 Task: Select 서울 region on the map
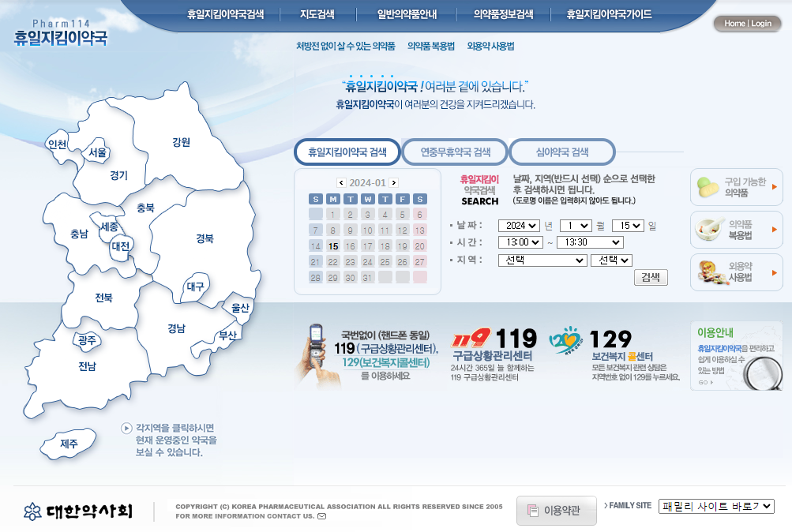click(x=97, y=152)
